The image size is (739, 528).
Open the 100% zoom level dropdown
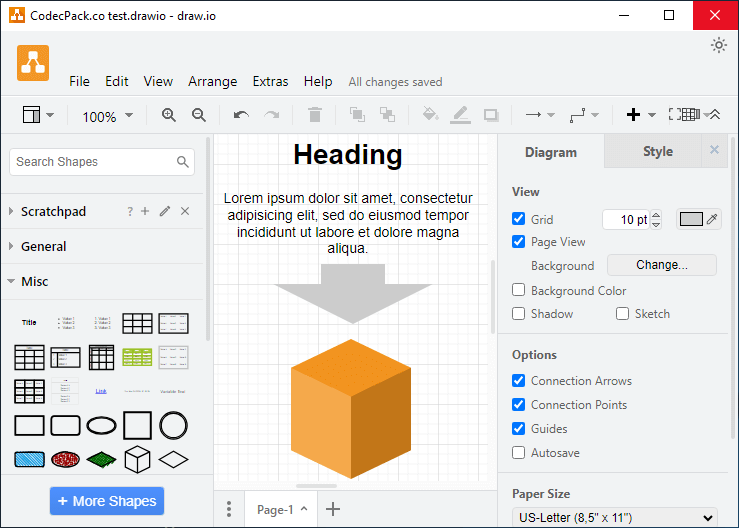tap(107, 116)
